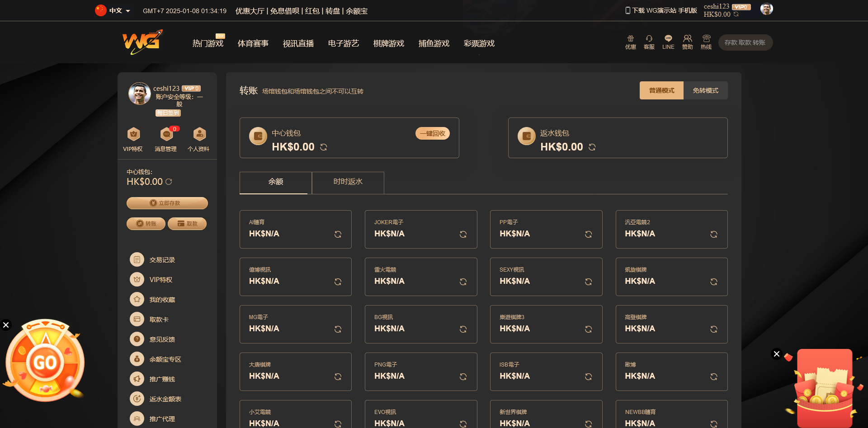Open the 存款 取款 转账 dropdown button
The image size is (868, 428).
coord(745,42)
